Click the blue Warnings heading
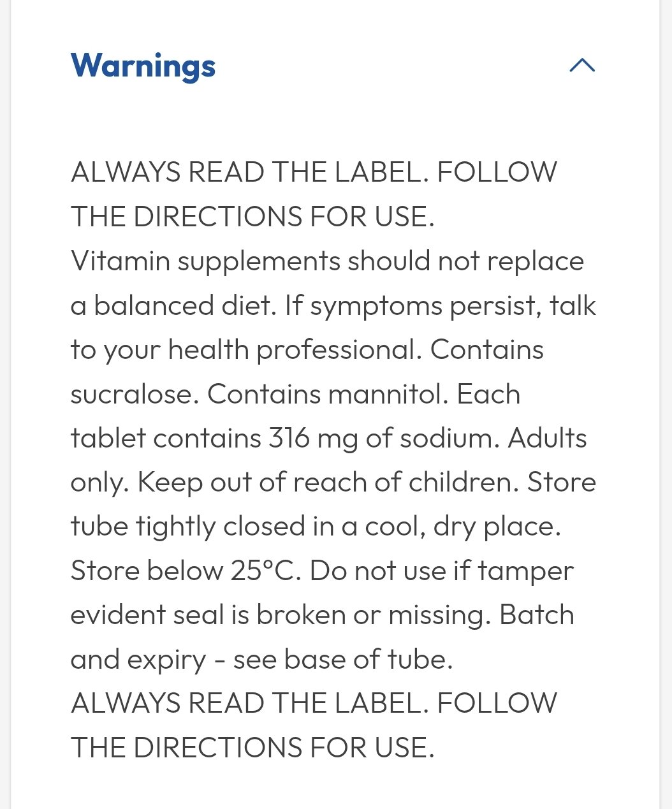Viewport: 672px width, 809px height. coord(143,66)
